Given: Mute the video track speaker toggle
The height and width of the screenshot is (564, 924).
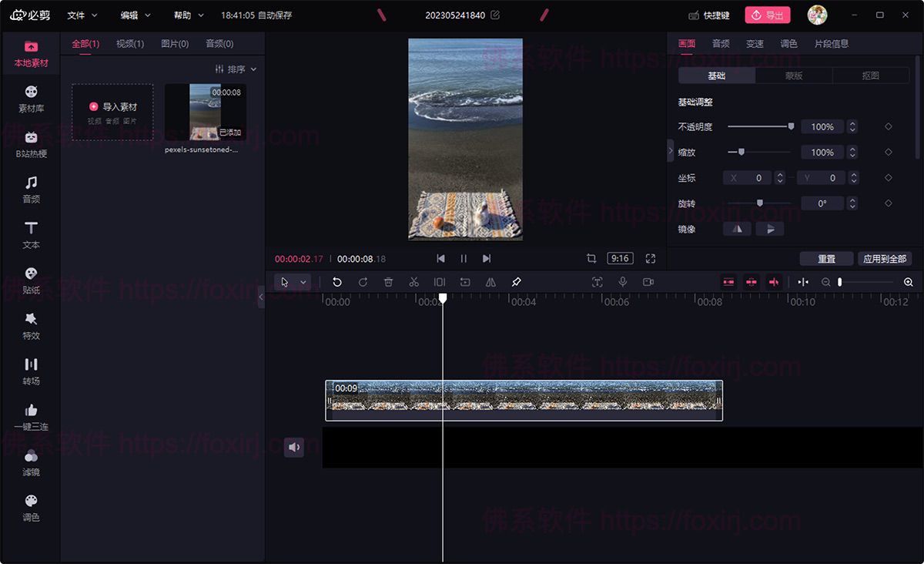Looking at the screenshot, I should point(293,447).
